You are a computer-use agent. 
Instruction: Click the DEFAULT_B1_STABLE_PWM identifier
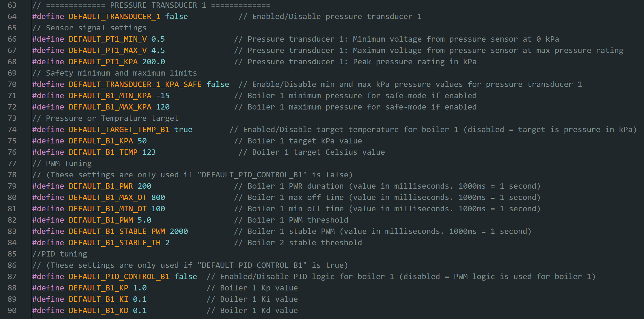pos(117,231)
